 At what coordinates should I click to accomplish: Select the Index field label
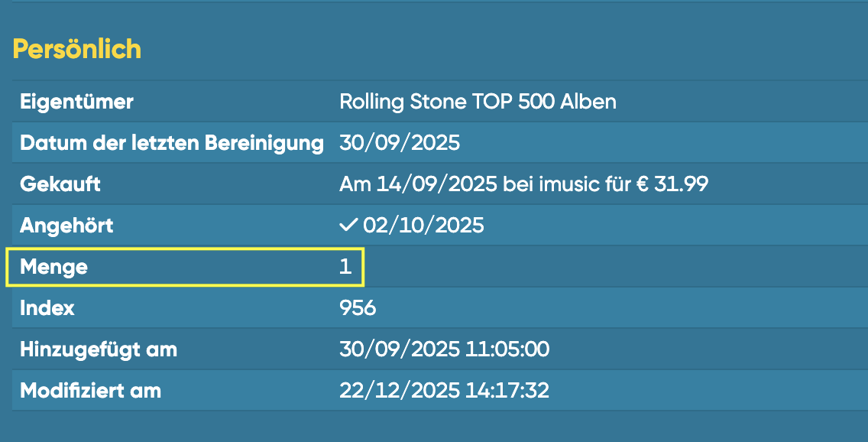coord(47,308)
